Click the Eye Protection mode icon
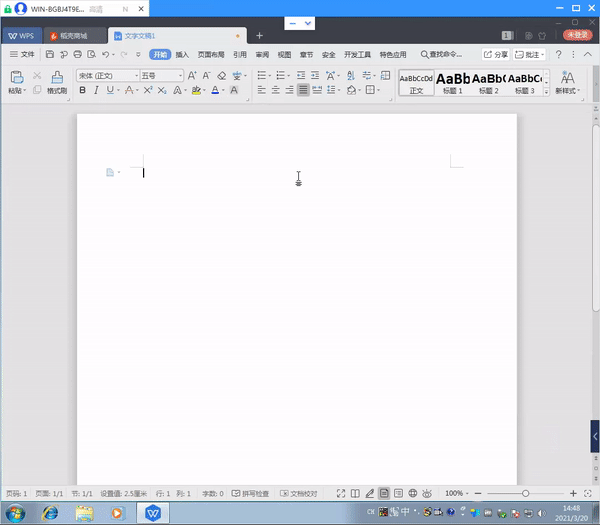 tap(427, 493)
